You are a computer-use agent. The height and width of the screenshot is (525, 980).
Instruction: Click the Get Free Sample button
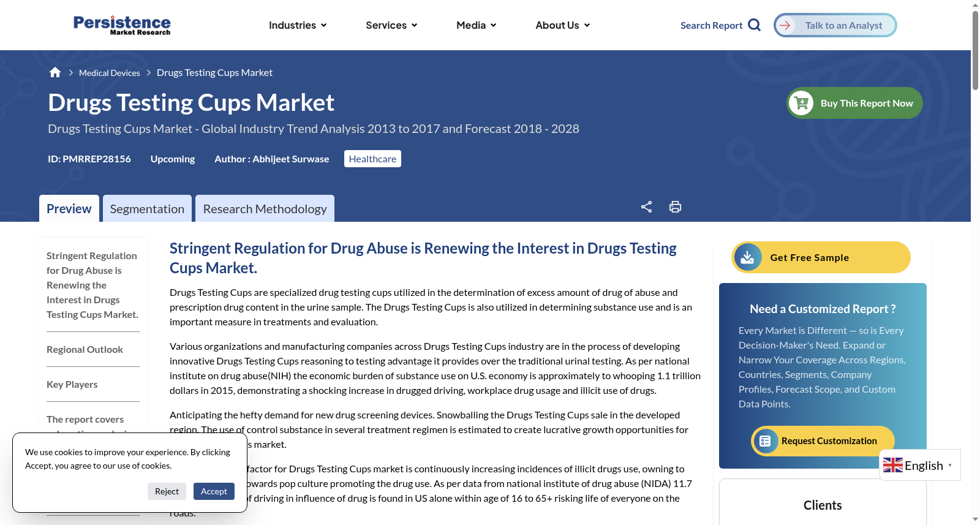pos(821,257)
